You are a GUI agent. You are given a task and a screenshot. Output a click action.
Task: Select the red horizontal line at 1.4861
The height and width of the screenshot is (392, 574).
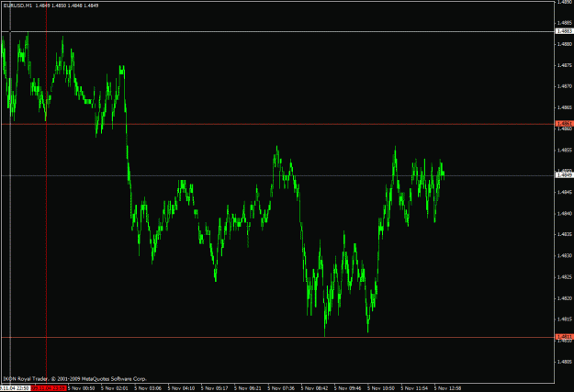[x=278, y=124]
